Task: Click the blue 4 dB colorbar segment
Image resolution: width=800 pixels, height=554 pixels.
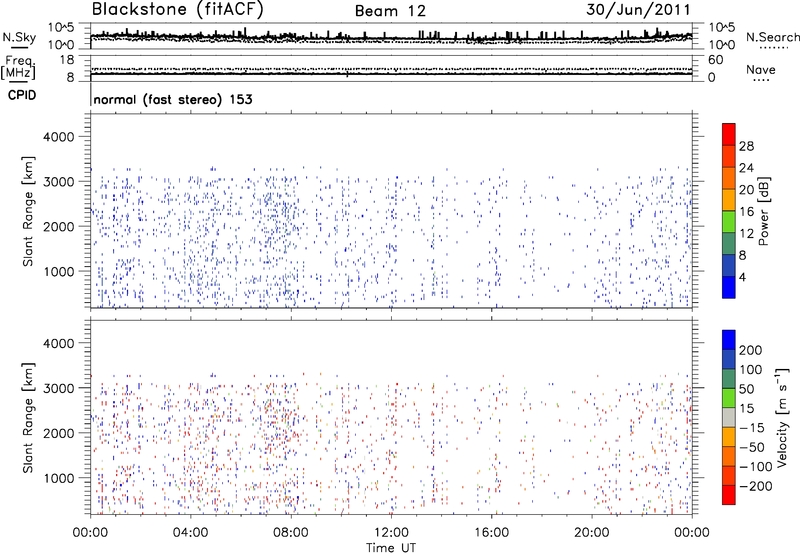Action: click(729, 287)
